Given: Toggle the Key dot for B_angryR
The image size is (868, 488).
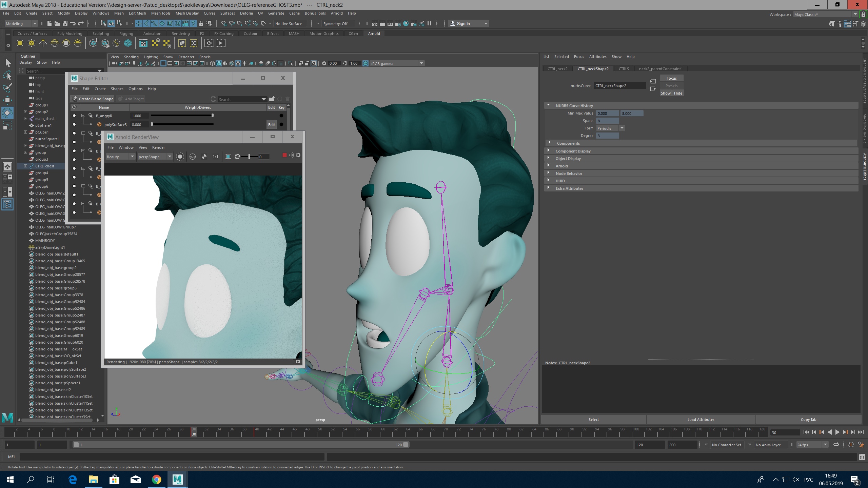Looking at the screenshot, I should coord(281,116).
